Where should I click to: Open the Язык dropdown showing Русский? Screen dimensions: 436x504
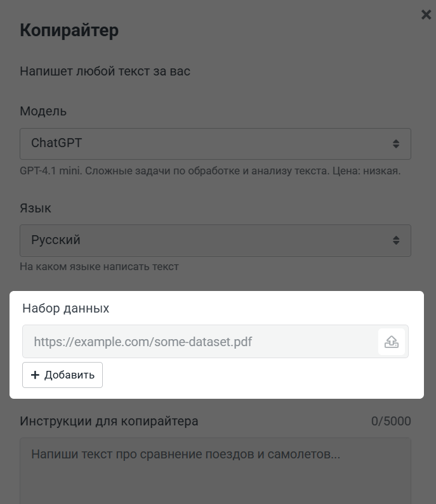point(215,241)
